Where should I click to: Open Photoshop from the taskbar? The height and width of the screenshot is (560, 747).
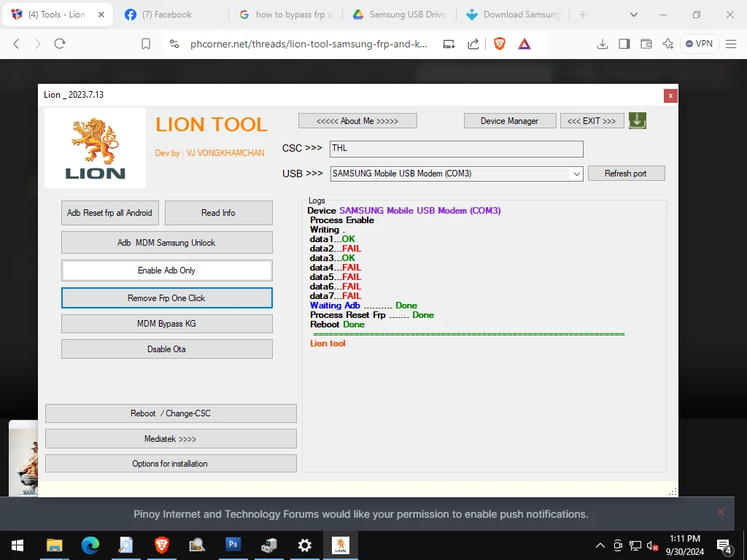233,545
